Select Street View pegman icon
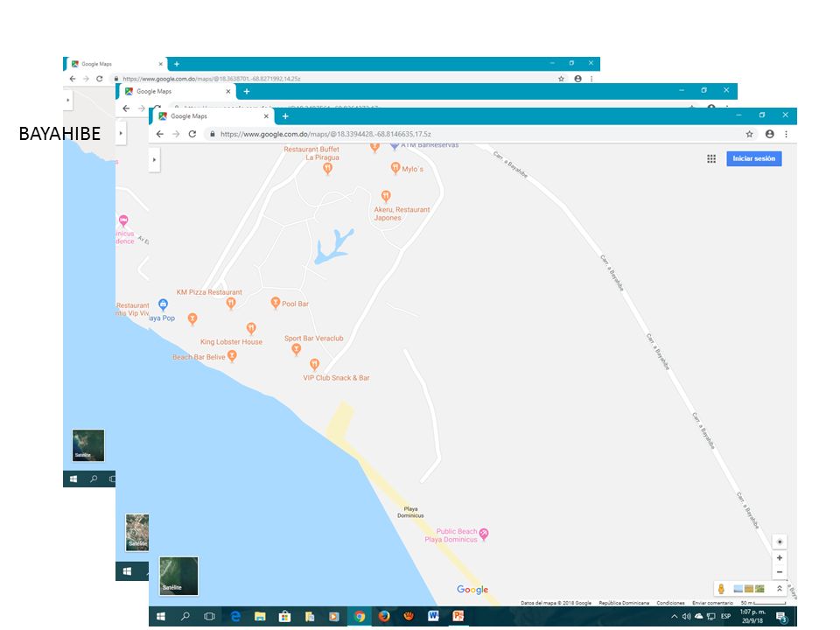 [x=721, y=589]
